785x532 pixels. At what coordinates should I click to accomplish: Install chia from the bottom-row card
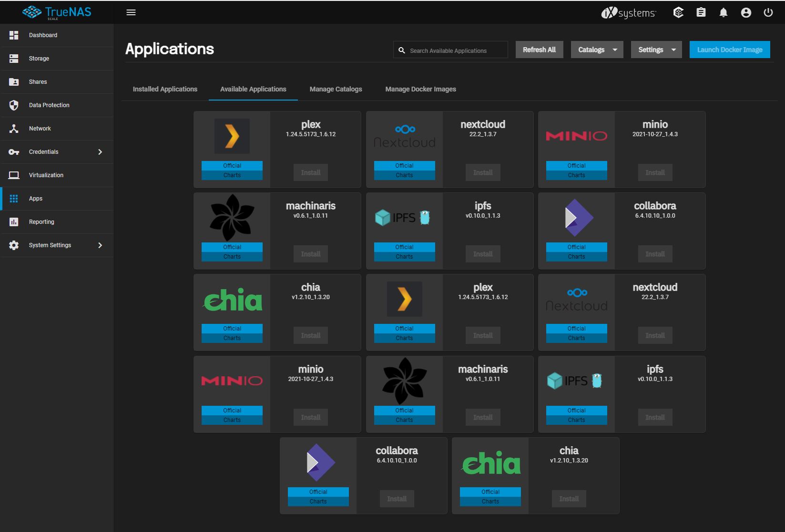click(x=569, y=499)
